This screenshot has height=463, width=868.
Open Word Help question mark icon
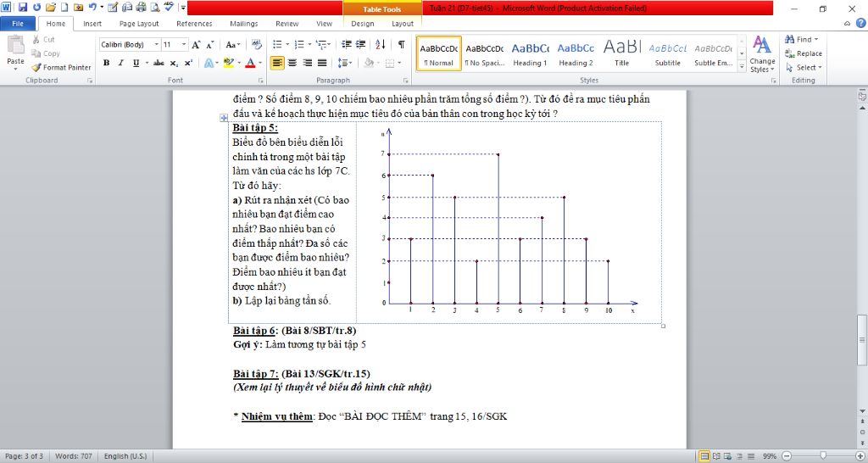pyautogui.click(x=861, y=23)
